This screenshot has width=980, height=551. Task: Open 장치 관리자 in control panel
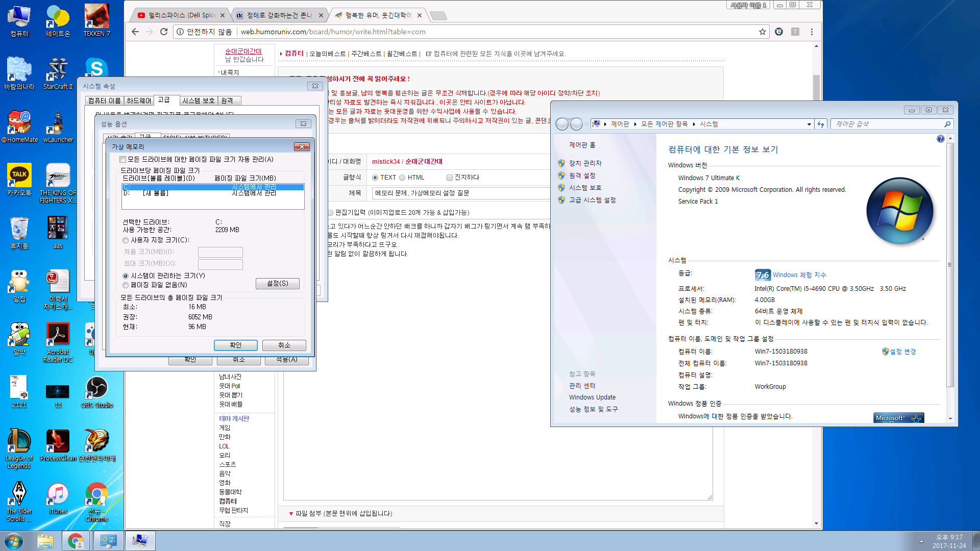[x=585, y=163]
